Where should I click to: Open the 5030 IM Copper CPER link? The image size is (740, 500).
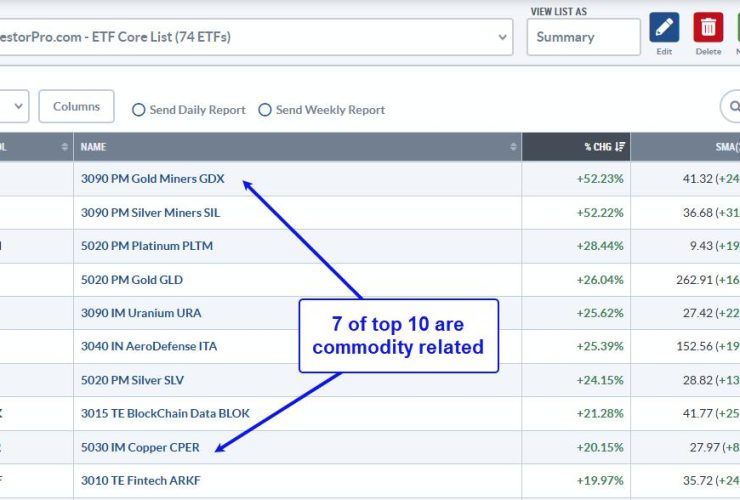click(x=140, y=447)
